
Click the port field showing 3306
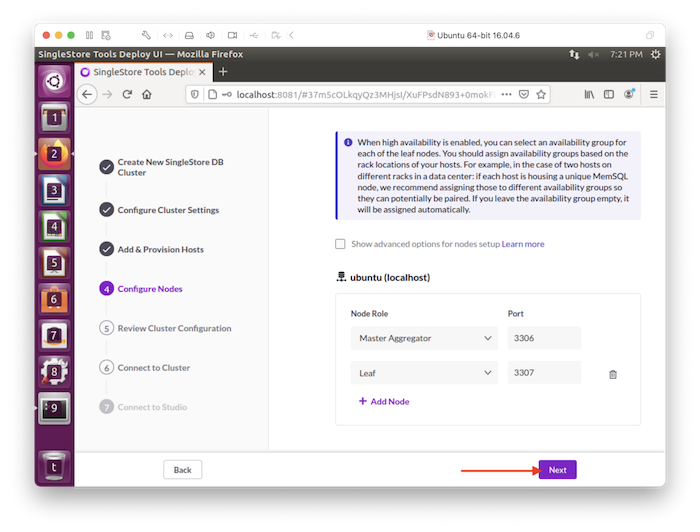tap(544, 338)
